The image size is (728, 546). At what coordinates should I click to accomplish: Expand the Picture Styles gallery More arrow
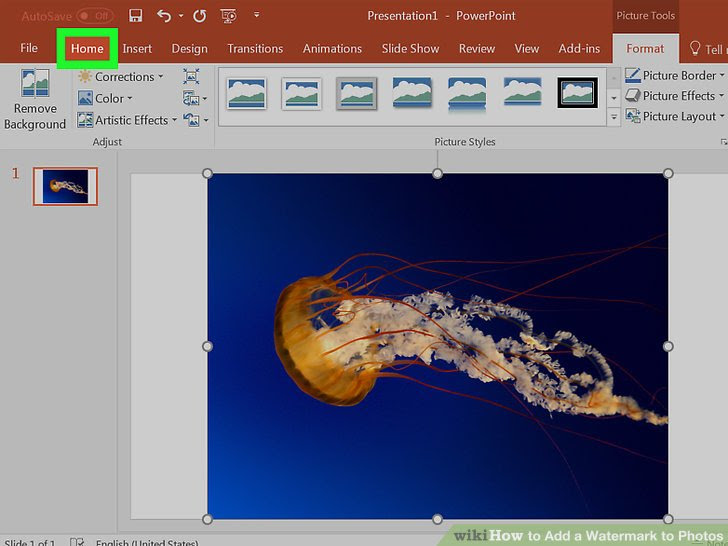tap(614, 117)
